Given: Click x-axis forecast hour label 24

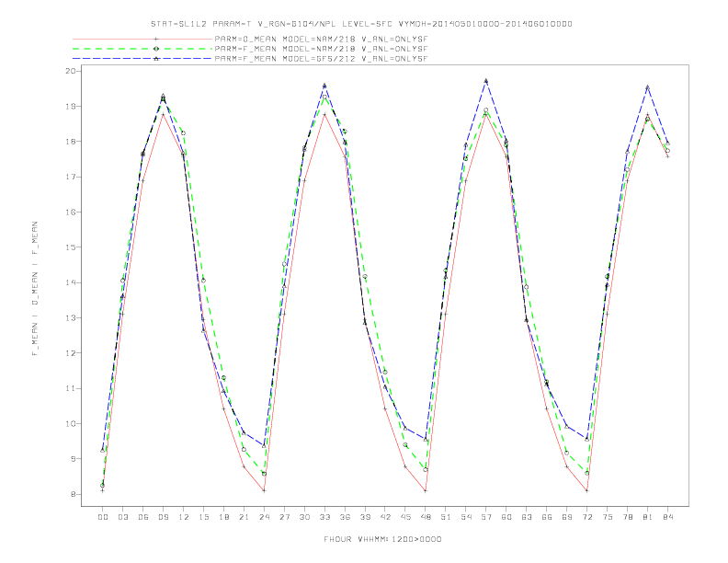Looking at the screenshot, I should click(x=264, y=517).
